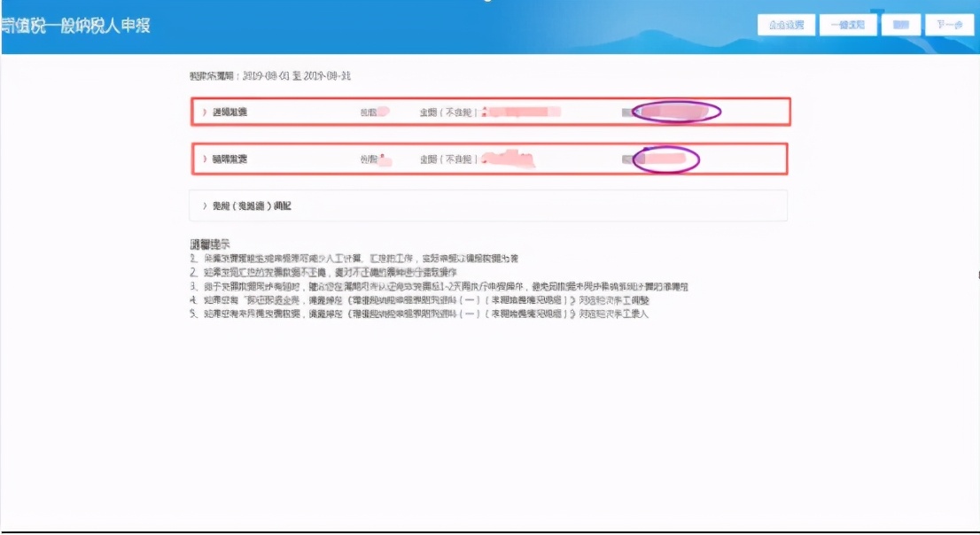
Task: Click the 刷新 (Refresh) toolbar button
Action: pyautogui.click(x=901, y=24)
